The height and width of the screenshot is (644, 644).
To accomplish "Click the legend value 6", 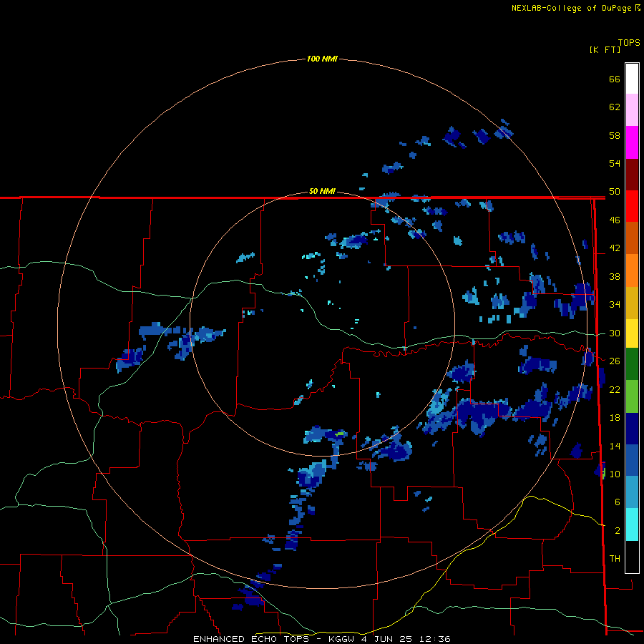I will pyautogui.click(x=618, y=502).
